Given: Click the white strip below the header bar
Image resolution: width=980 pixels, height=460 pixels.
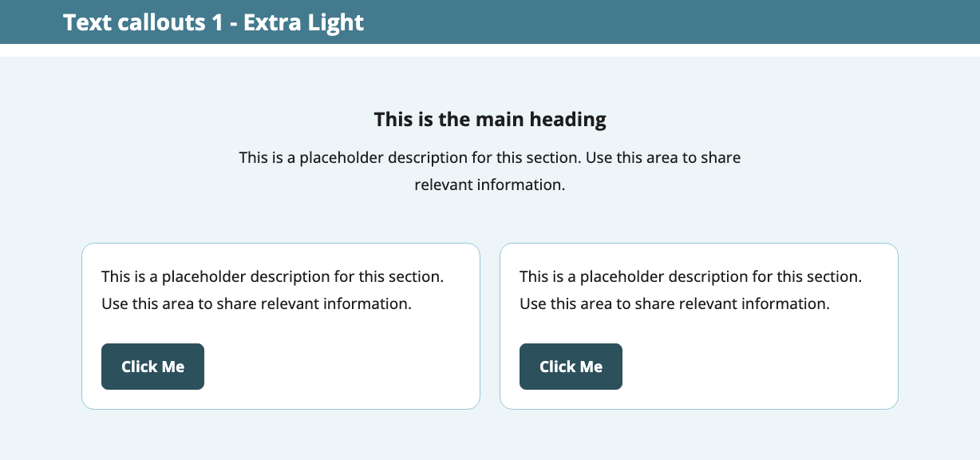Looking at the screenshot, I should [x=490, y=50].
